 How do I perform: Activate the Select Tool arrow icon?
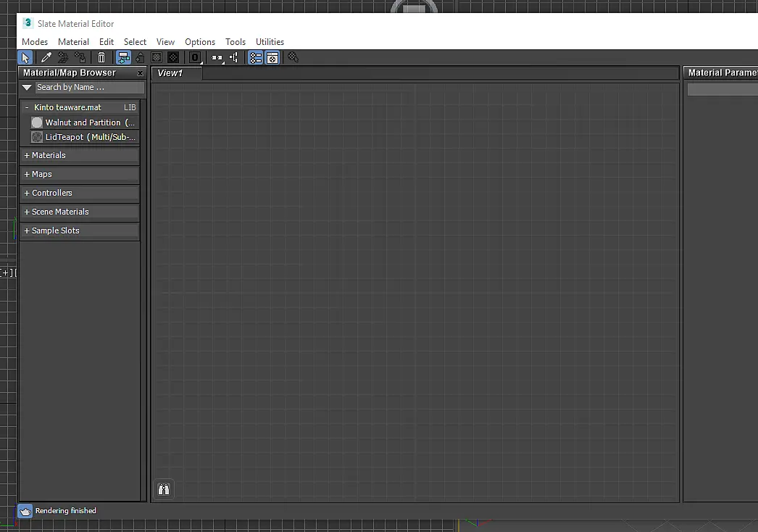pos(25,57)
